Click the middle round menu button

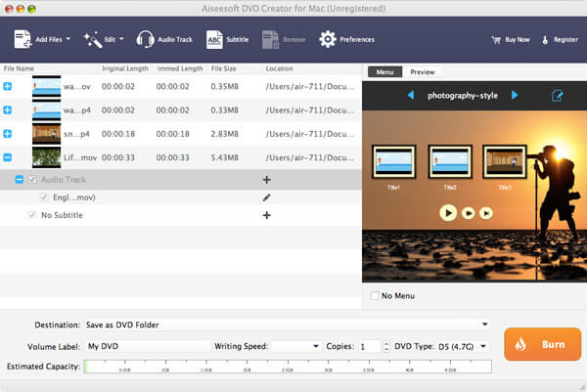pos(469,213)
